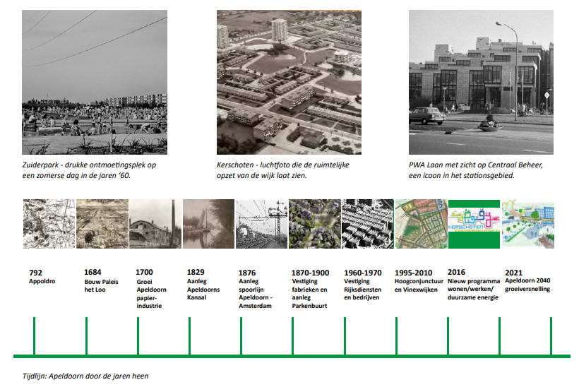Click the timeline tick below 792 Appoldro
Image resolution: width=579 pixels, height=392 pixels.
pos(34,335)
